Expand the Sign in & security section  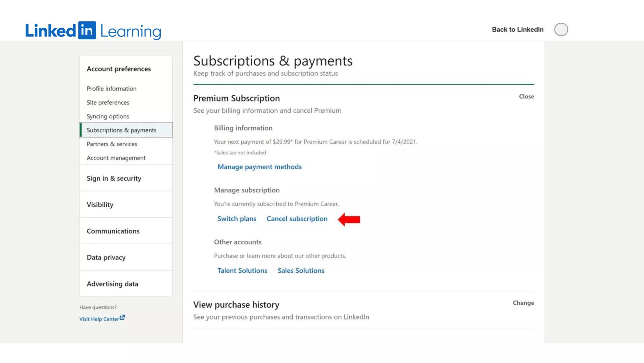pos(114,178)
